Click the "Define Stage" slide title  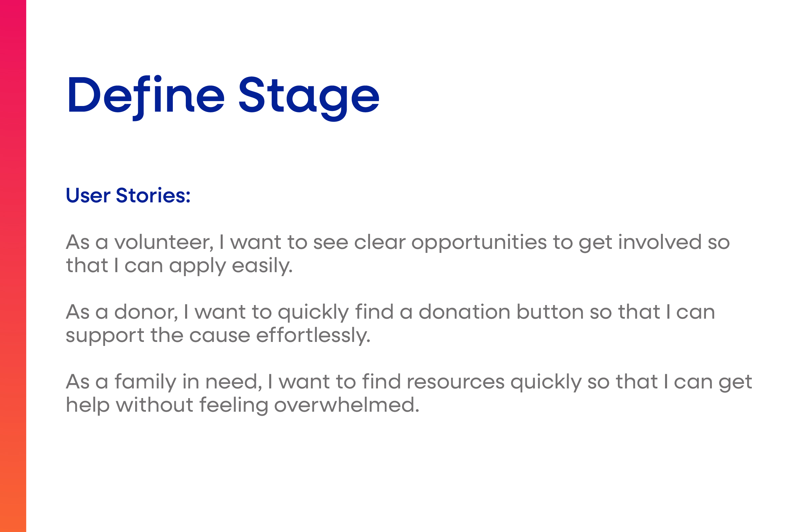coord(223,98)
